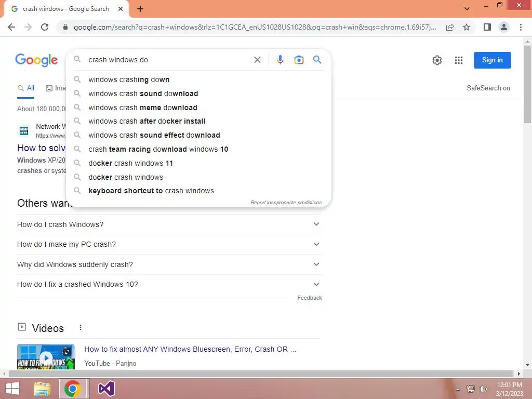The image size is (532, 399).
Task: Open the 'How to solv...' result title
Action: coord(42,148)
